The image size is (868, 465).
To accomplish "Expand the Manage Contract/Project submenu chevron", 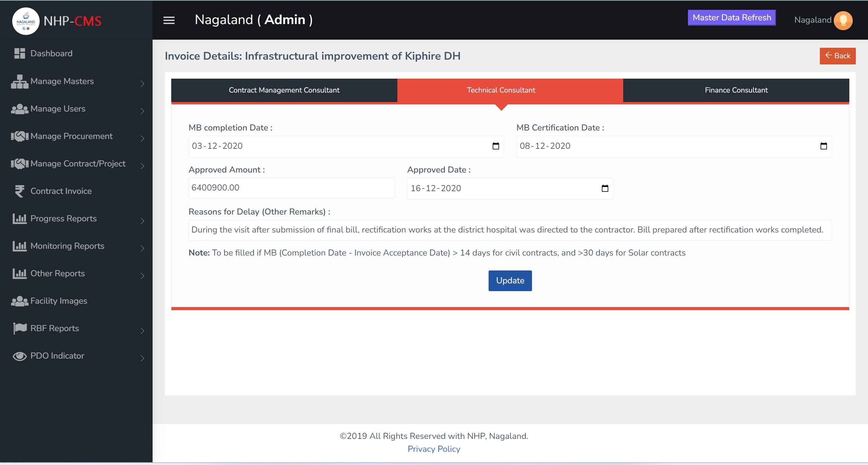I will tap(142, 166).
